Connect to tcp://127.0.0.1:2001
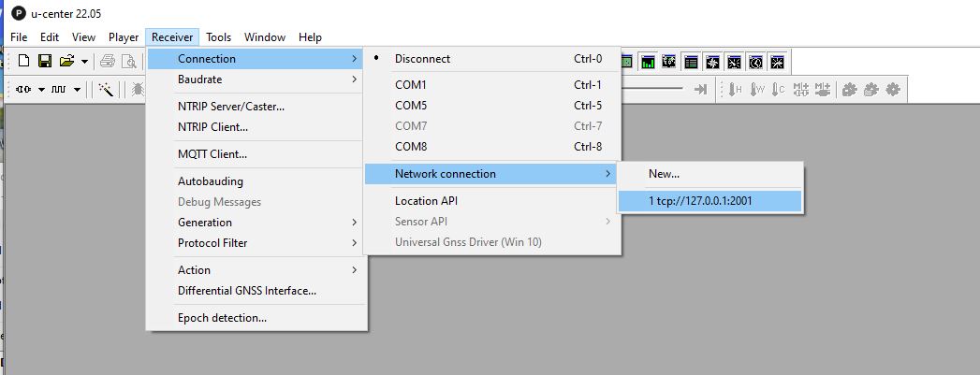Image resolution: width=980 pixels, height=375 pixels. tap(700, 201)
